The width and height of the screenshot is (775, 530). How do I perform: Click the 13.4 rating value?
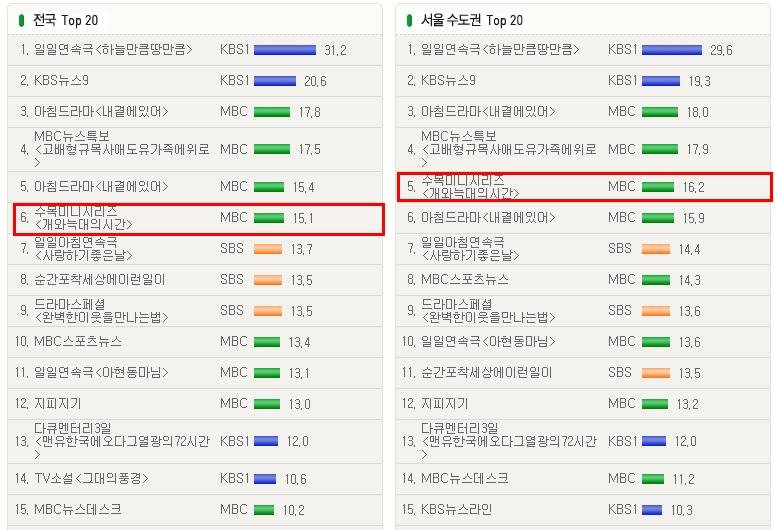300,342
